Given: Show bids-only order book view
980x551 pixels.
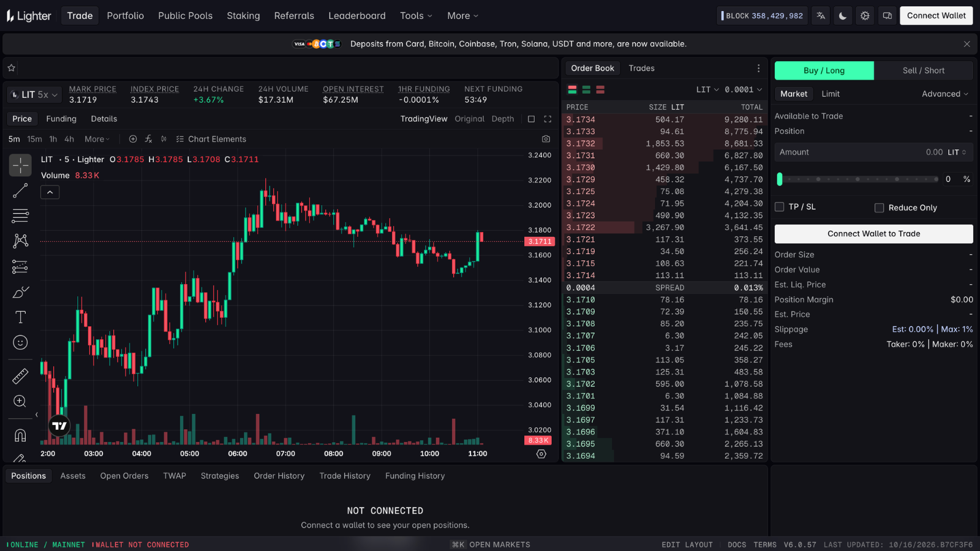Looking at the screenshot, I should point(586,89).
